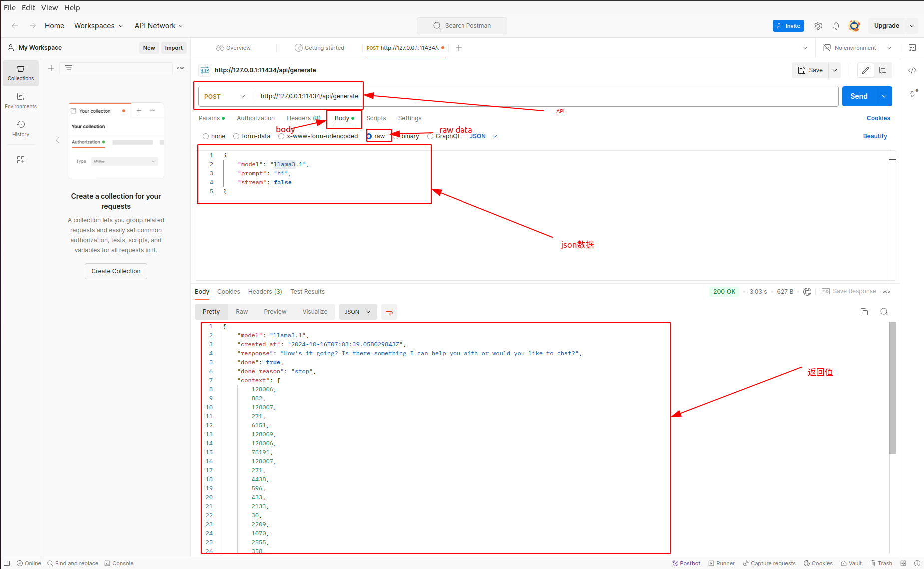Open the configure workspace sidebar grid icon
The image size is (924, 569).
point(21,160)
